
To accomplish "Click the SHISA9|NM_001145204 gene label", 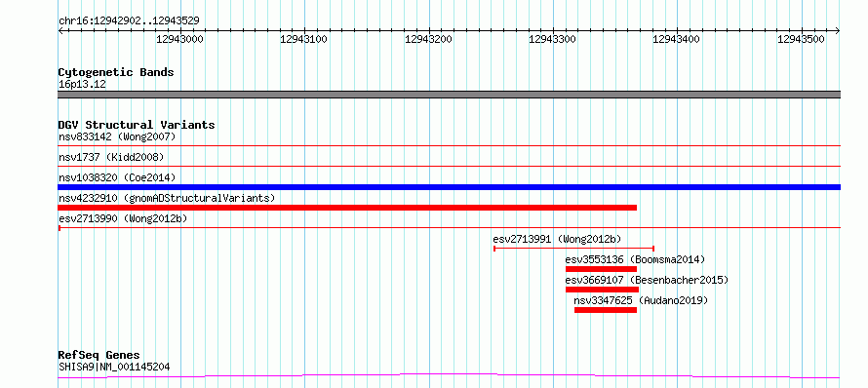I will pyautogui.click(x=114, y=367).
